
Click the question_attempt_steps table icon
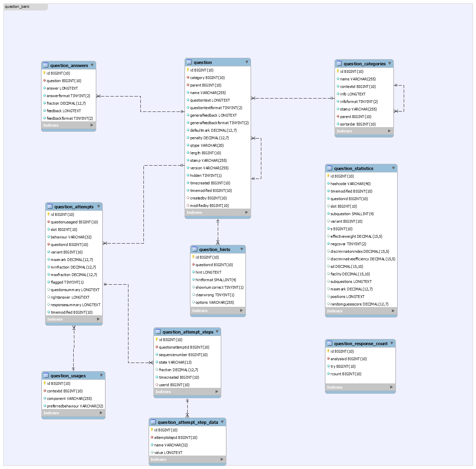pyautogui.click(x=158, y=332)
